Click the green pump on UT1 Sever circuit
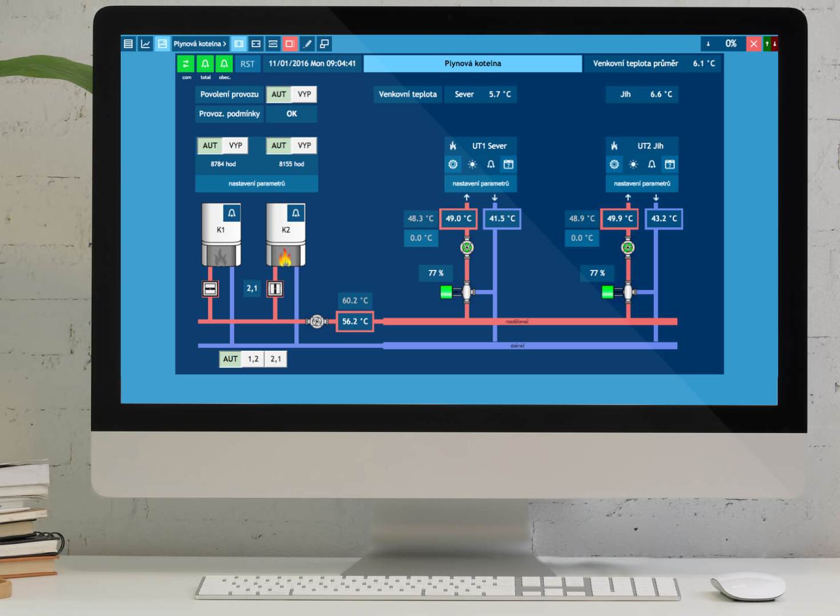Viewport: 840px width, 616px height. coord(467,248)
